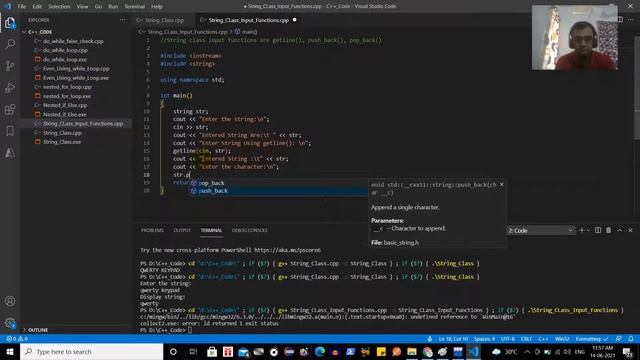Click the Windows taskbar search box
The image size is (640, 360).
92,351
